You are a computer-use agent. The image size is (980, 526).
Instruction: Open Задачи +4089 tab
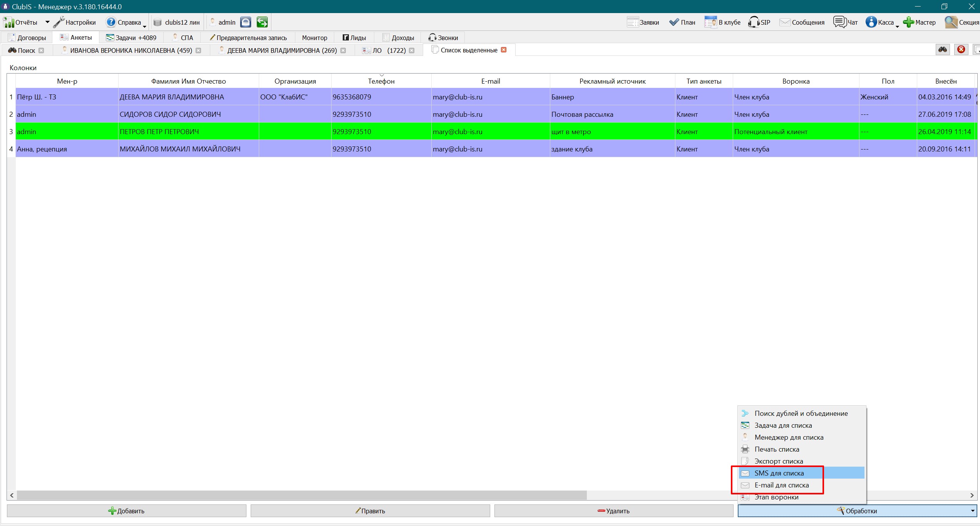131,37
